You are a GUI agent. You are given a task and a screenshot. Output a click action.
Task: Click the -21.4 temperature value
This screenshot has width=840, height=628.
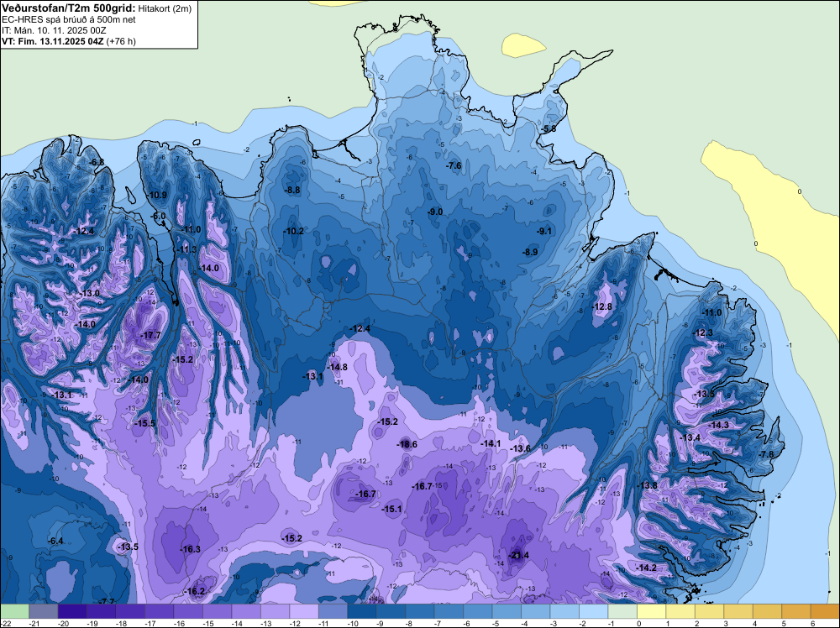click(518, 555)
